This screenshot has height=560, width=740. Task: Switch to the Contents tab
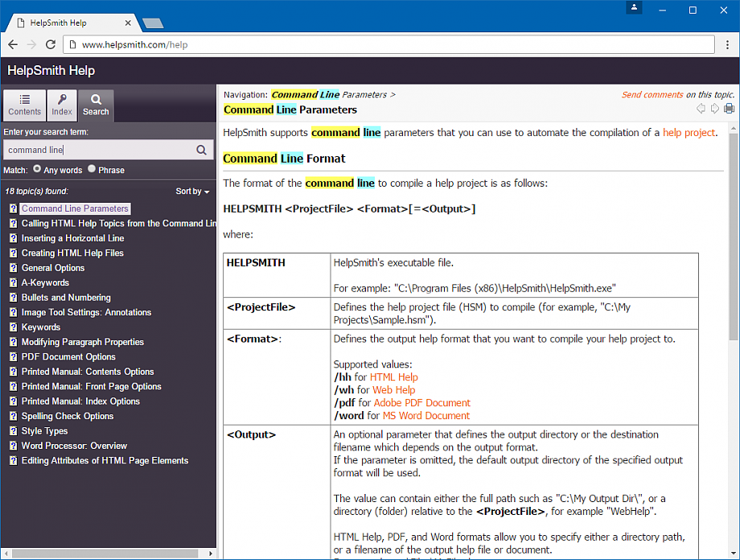25,105
